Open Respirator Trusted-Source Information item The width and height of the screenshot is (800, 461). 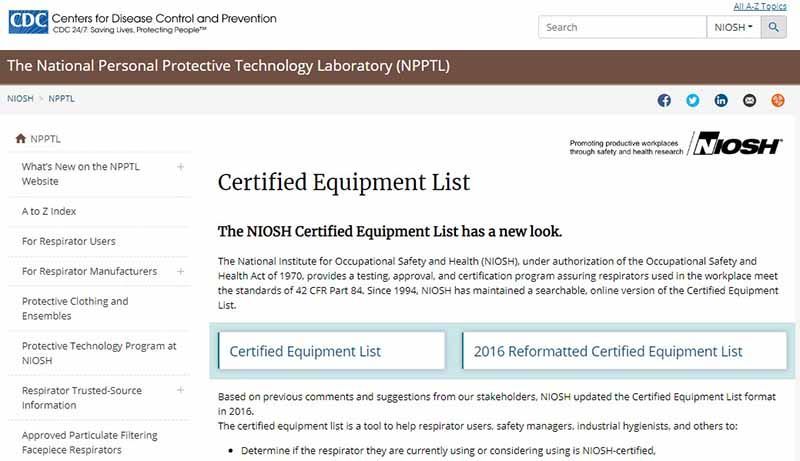(x=82, y=398)
